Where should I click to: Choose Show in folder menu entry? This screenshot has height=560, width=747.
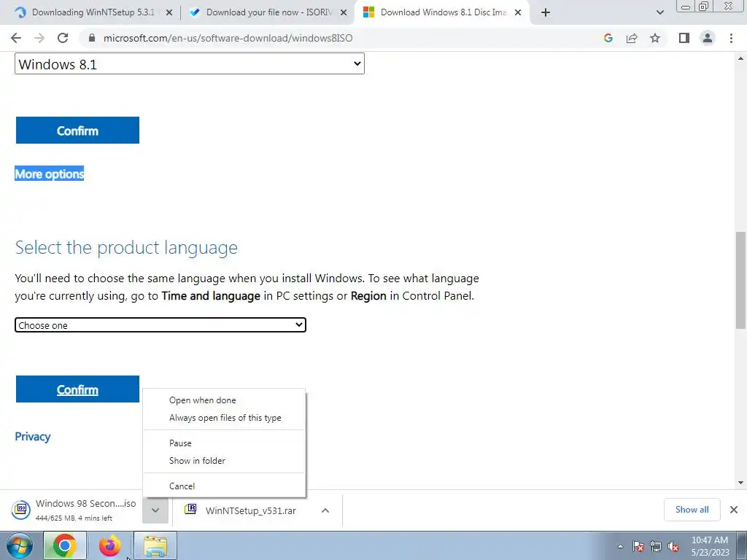coord(224,461)
